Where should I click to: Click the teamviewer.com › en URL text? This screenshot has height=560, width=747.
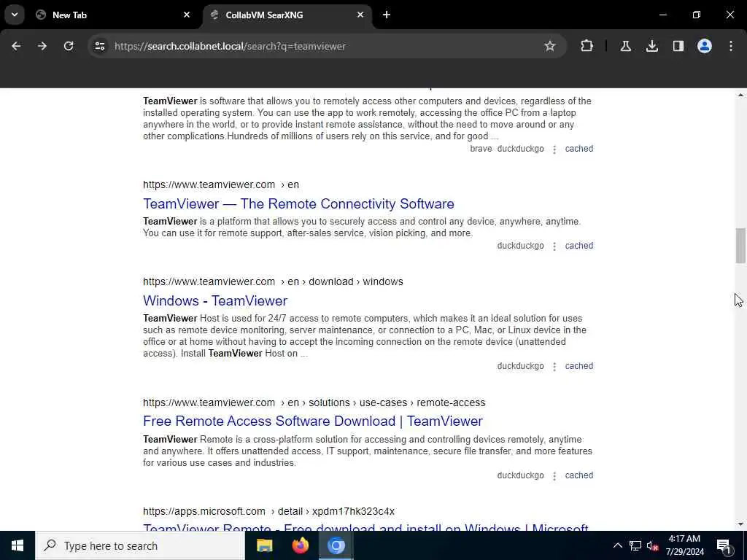pyautogui.click(x=221, y=184)
